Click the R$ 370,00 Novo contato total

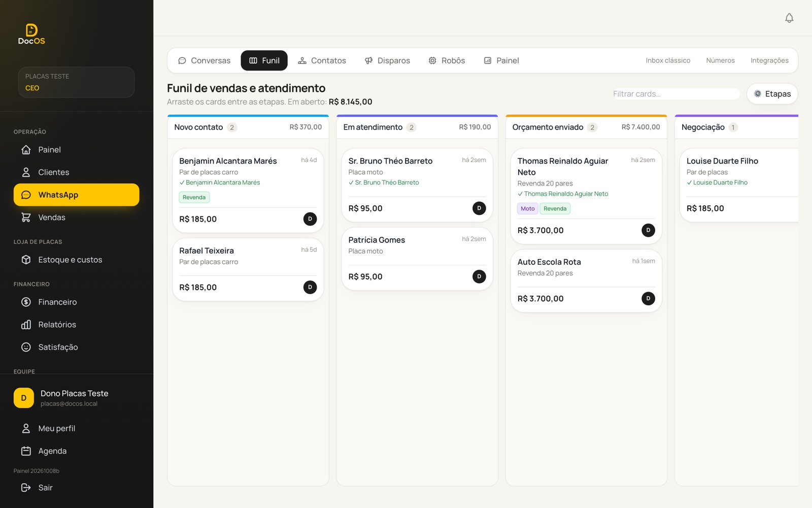point(306,127)
